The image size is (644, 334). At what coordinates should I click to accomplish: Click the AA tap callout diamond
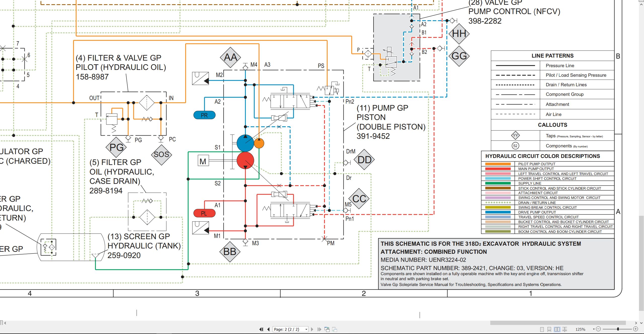pyautogui.click(x=230, y=57)
